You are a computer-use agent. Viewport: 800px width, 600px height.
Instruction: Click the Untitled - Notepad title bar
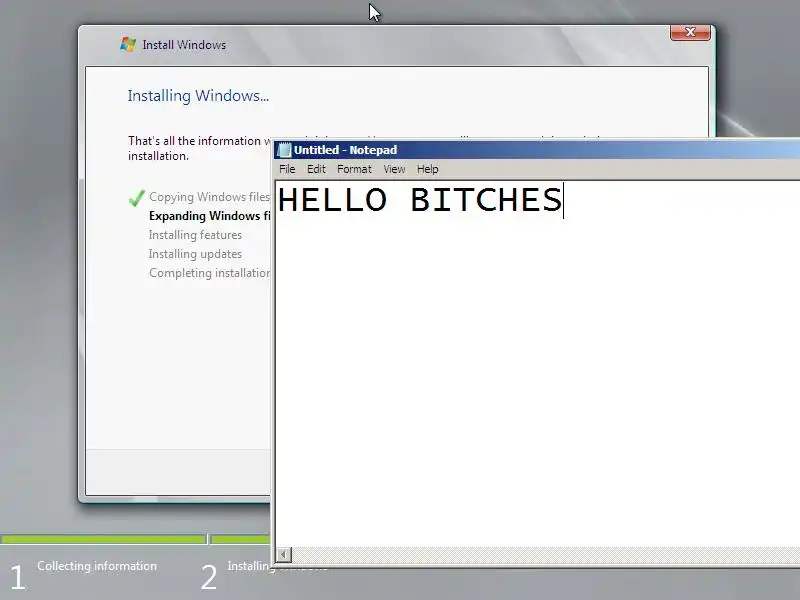coord(537,150)
